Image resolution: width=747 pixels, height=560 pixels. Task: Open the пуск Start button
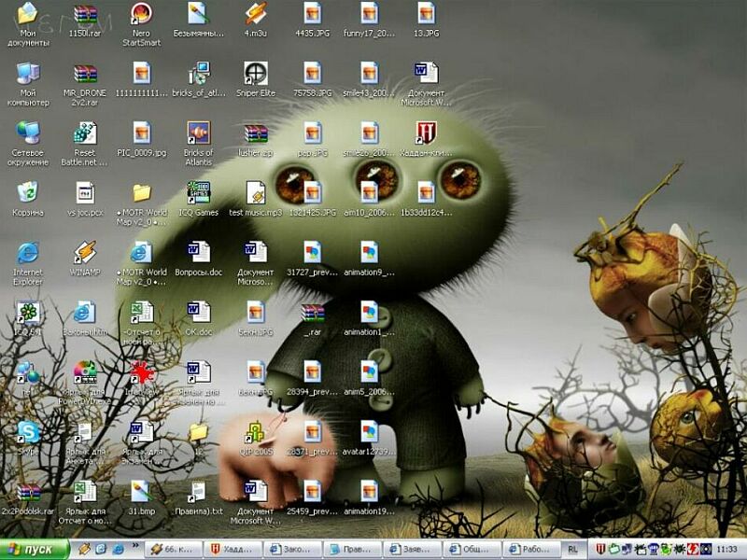35,550
